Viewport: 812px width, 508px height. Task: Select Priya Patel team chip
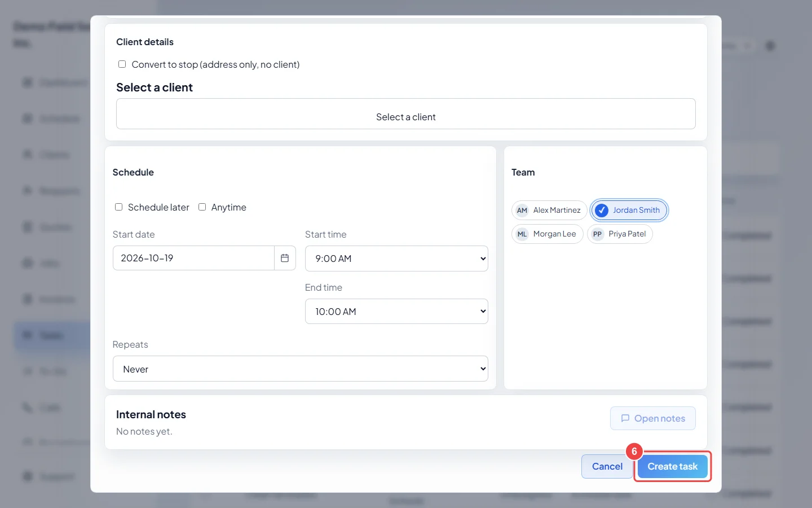[x=620, y=234]
